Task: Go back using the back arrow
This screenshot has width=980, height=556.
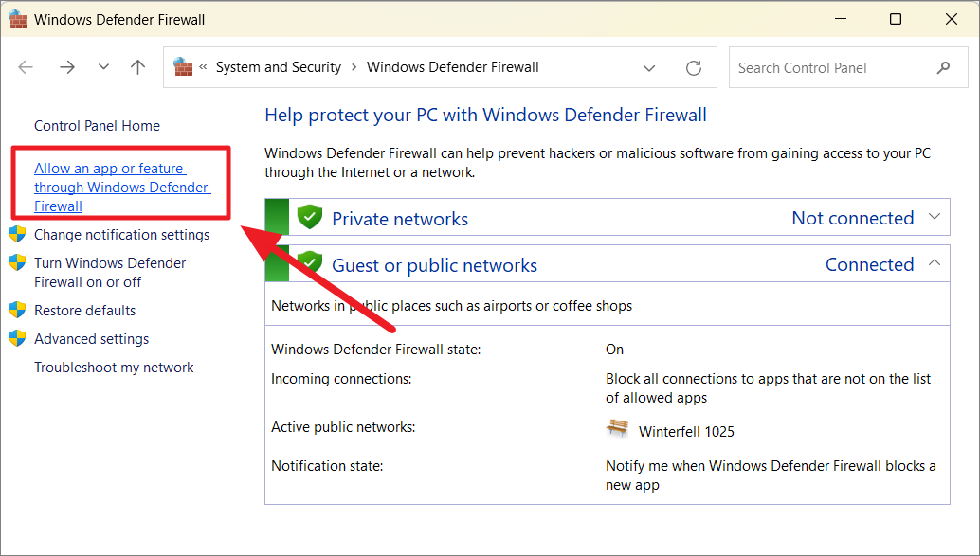Action: pos(26,67)
